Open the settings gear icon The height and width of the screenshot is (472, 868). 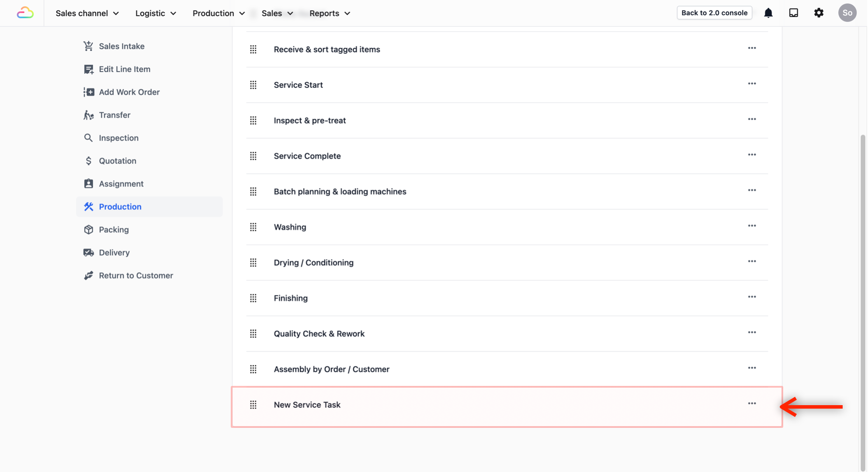819,13
